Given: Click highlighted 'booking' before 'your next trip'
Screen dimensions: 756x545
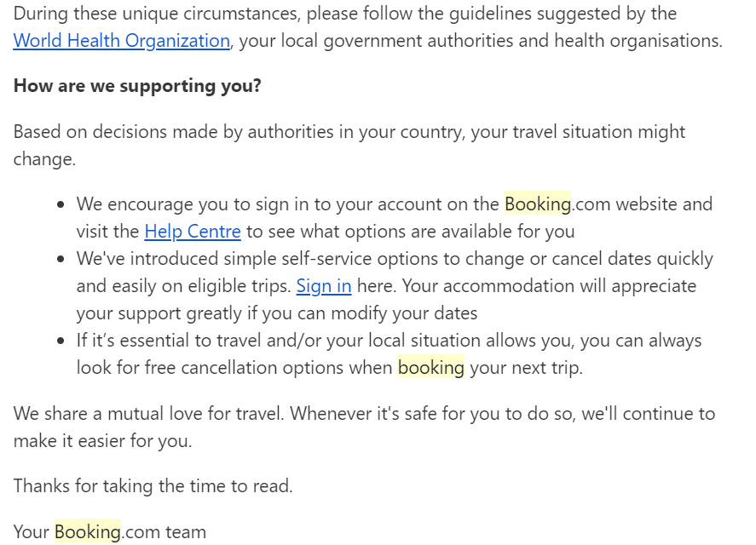Looking at the screenshot, I should tap(431, 368).
